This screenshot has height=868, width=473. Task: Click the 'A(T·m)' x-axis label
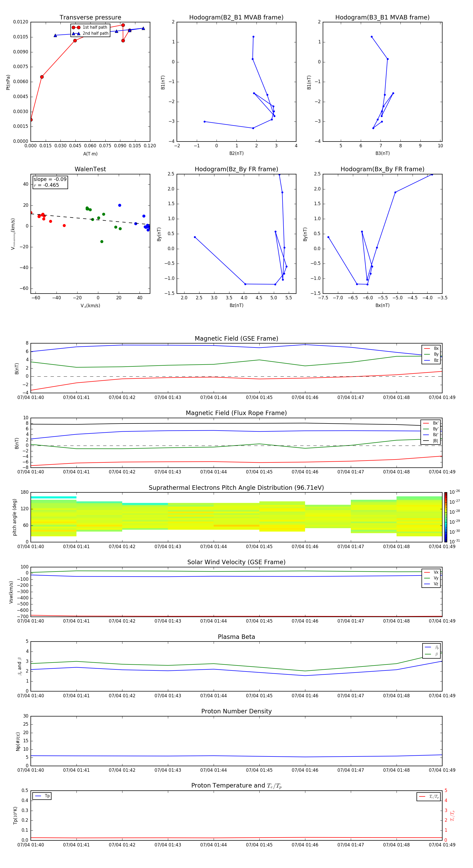(90, 154)
